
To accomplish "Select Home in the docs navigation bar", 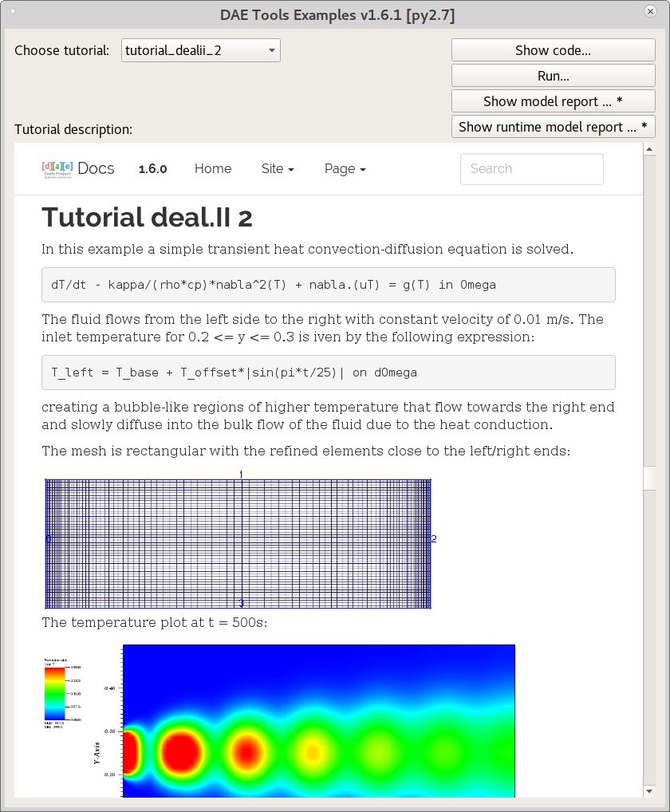I will 212,169.
